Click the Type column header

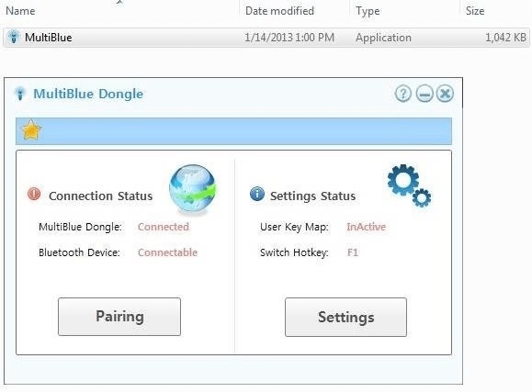coord(368,11)
